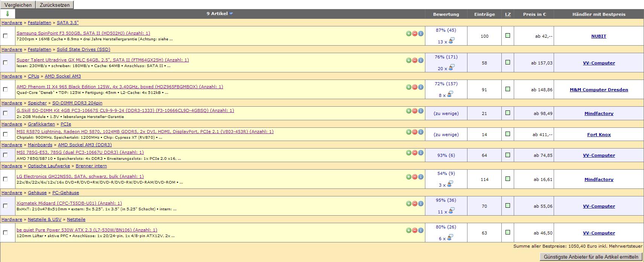Tick the compare checkbox for MSI R5870 Lightning

tap(5, 134)
